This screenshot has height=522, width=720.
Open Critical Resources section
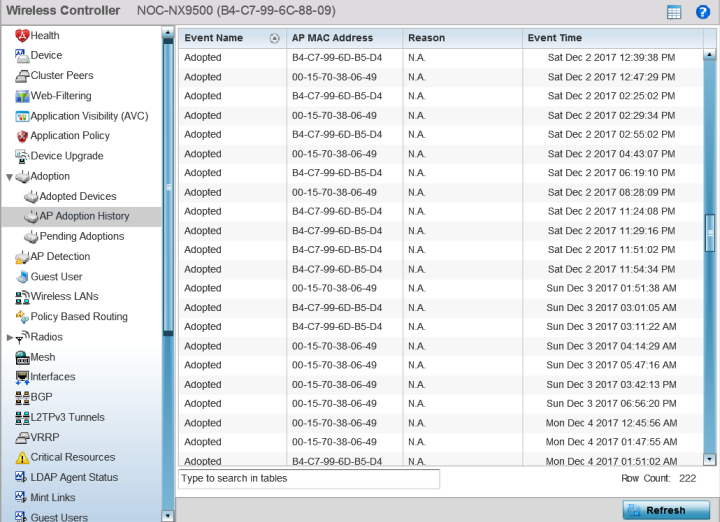click(73, 457)
